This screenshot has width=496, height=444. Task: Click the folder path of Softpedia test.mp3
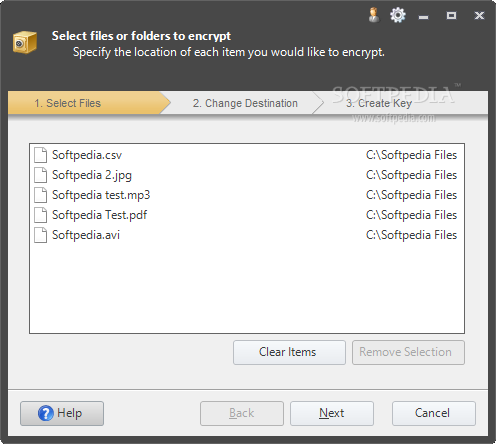pos(411,195)
